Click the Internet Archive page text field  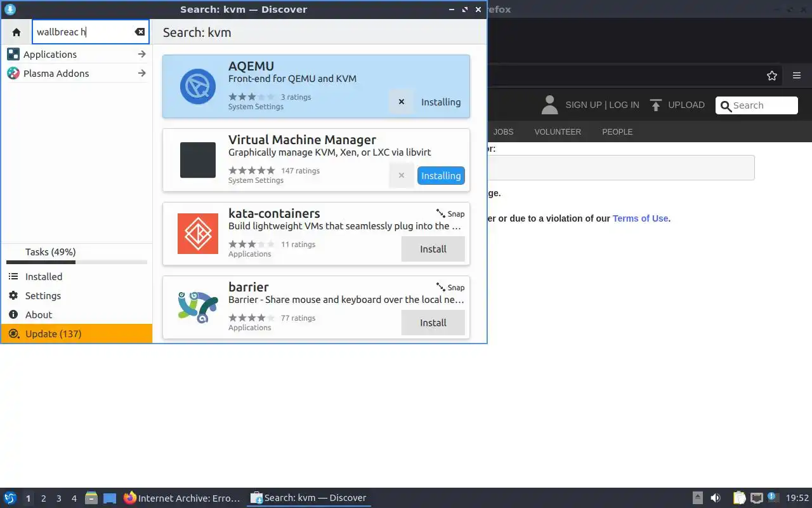point(621,168)
